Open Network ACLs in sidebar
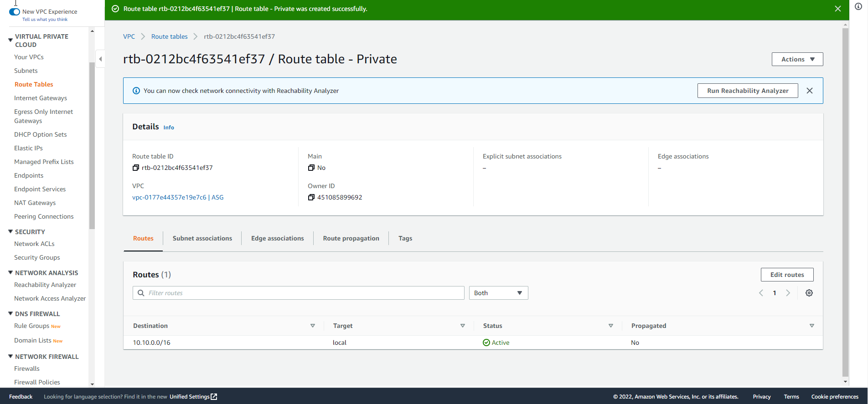The height and width of the screenshot is (404, 868). [x=34, y=244]
